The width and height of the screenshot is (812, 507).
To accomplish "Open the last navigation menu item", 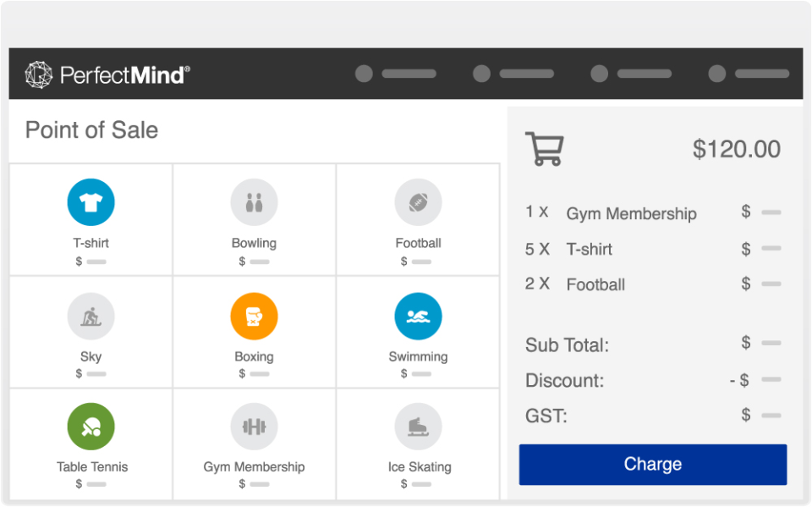I will [749, 74].
